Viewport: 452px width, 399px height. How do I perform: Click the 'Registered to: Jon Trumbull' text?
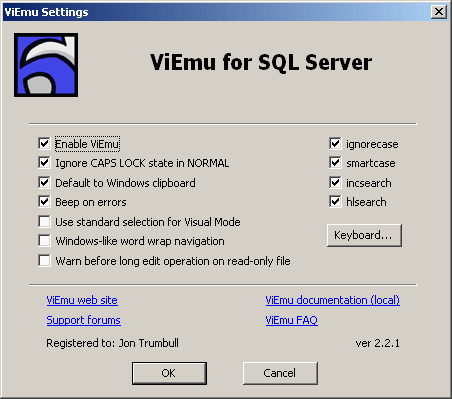pos(112,343)
